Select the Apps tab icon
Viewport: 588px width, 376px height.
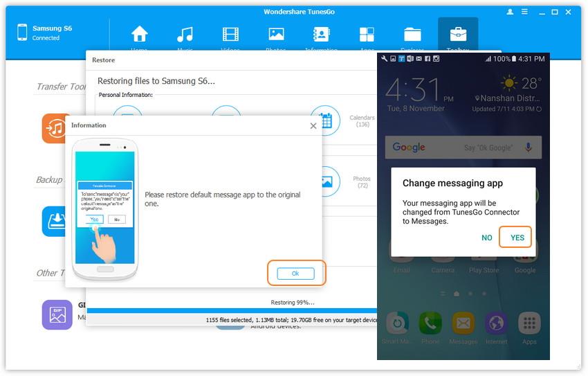tap(367, 35)
